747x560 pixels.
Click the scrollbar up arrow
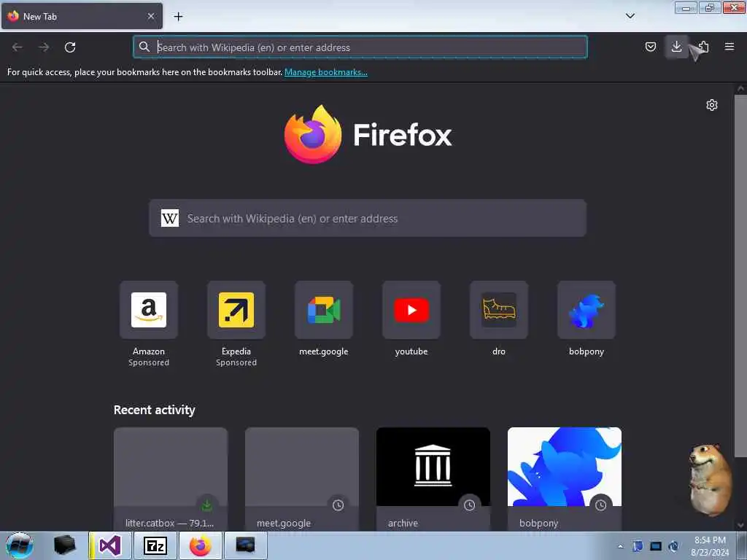740,88
